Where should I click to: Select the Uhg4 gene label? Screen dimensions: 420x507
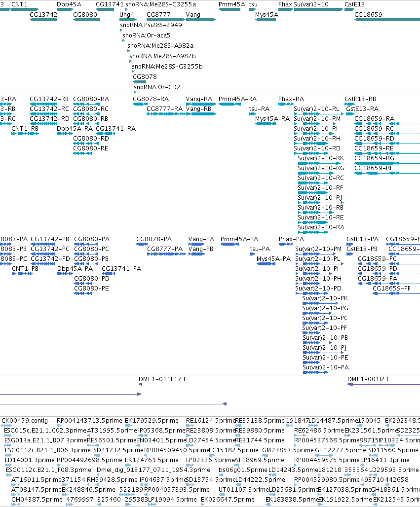(x=126, y=15)
